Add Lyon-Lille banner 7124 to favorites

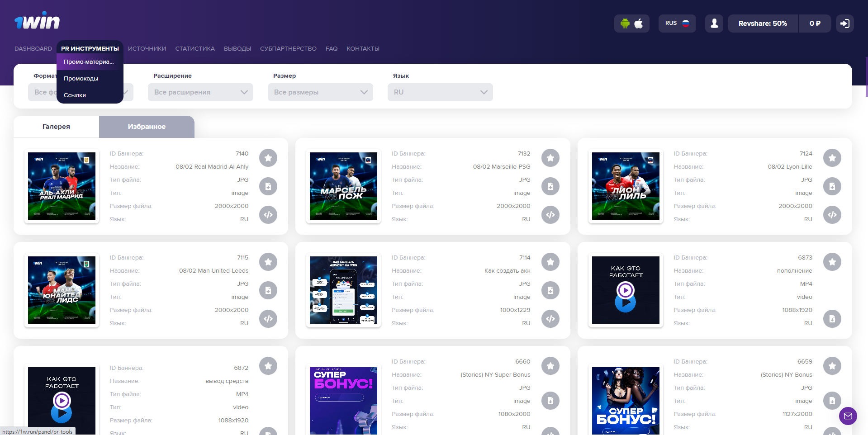click(x=832, y=158)
